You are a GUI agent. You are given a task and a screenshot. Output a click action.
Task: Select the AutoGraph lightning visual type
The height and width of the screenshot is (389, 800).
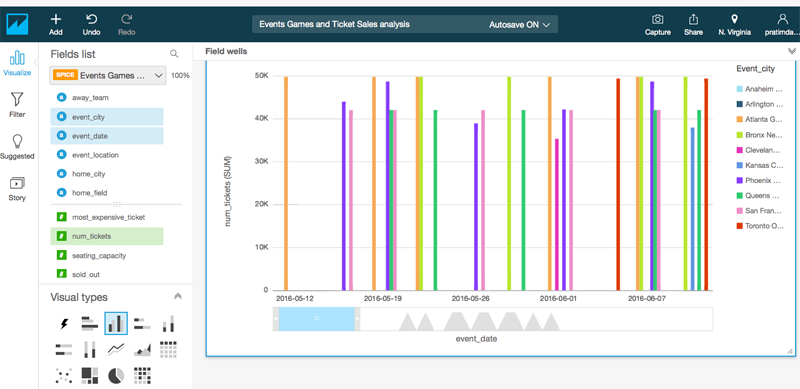tap(64, 323)
